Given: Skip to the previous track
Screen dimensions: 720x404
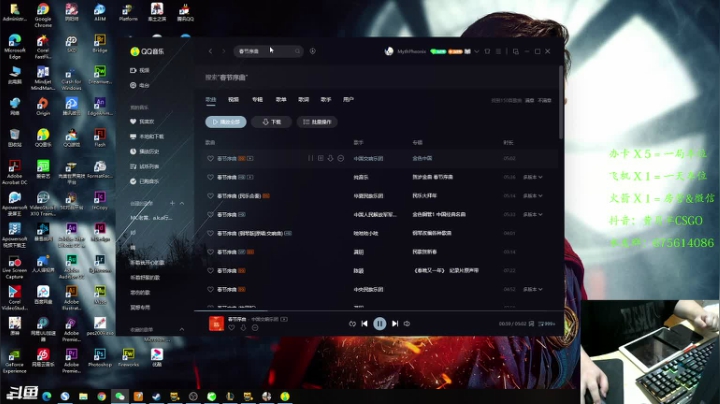Looking at the screenshot, I should pos(365,324).
